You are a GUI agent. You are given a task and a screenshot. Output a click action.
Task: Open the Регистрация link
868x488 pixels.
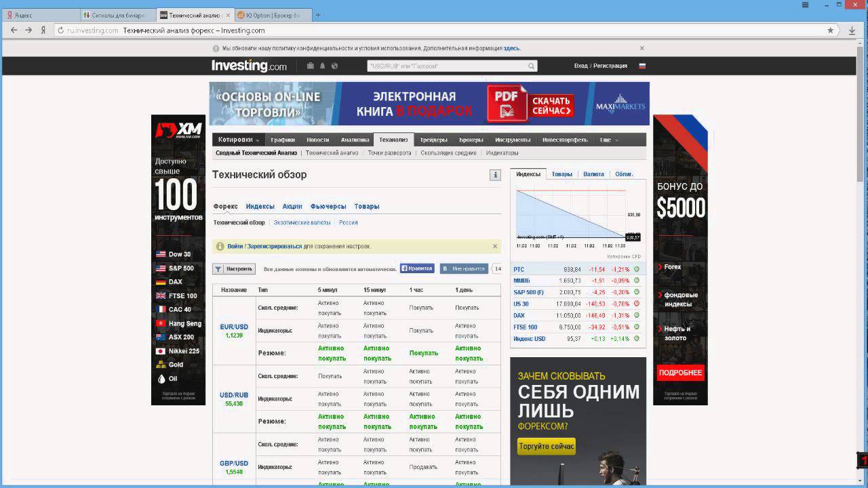point(610,66)
